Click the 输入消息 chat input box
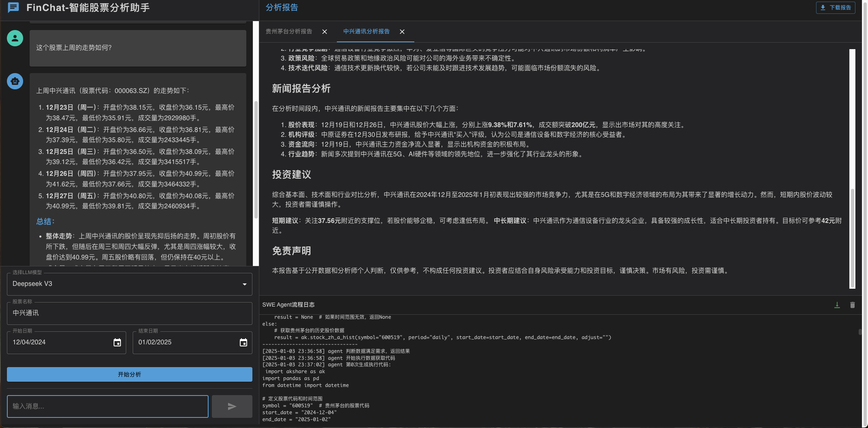 [x=108, y=406]
